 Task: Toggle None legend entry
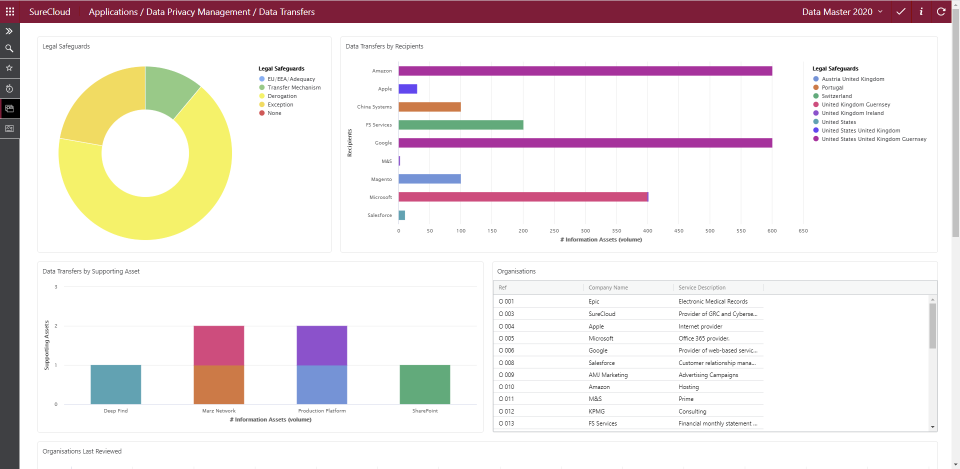[x=271, y=113]
